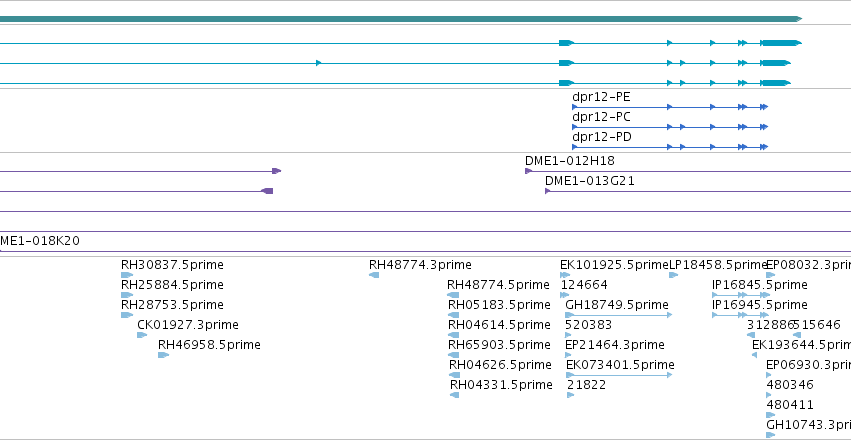The width and height of the screenshot is (851, 440).
Task: Click the RH25884.5prime EST arrow
Action: [x=126, y=295]
